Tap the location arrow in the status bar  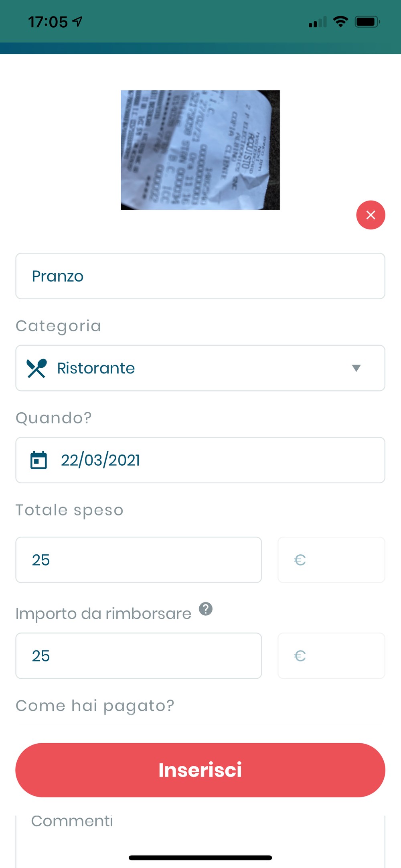click(77, 22)
